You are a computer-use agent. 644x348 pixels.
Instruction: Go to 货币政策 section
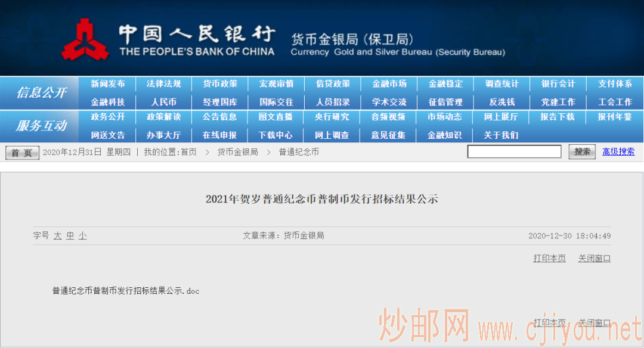[x=220, y=83]
